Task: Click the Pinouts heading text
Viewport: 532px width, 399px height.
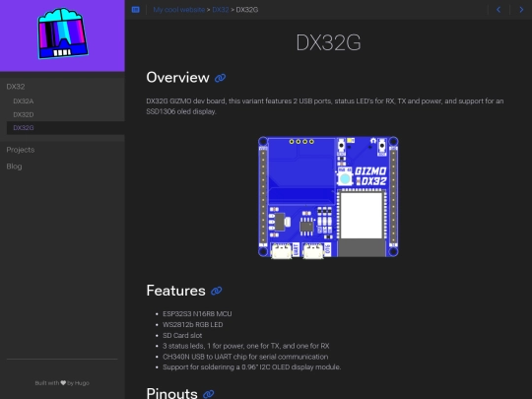Action: coord(172,393)
